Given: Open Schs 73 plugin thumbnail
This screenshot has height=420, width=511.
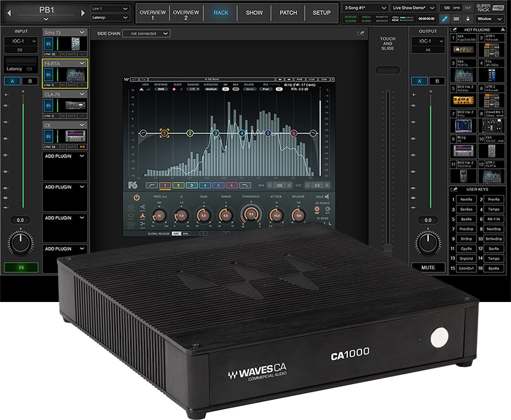Looking at the screenshot, I should (x=75, y=44).
